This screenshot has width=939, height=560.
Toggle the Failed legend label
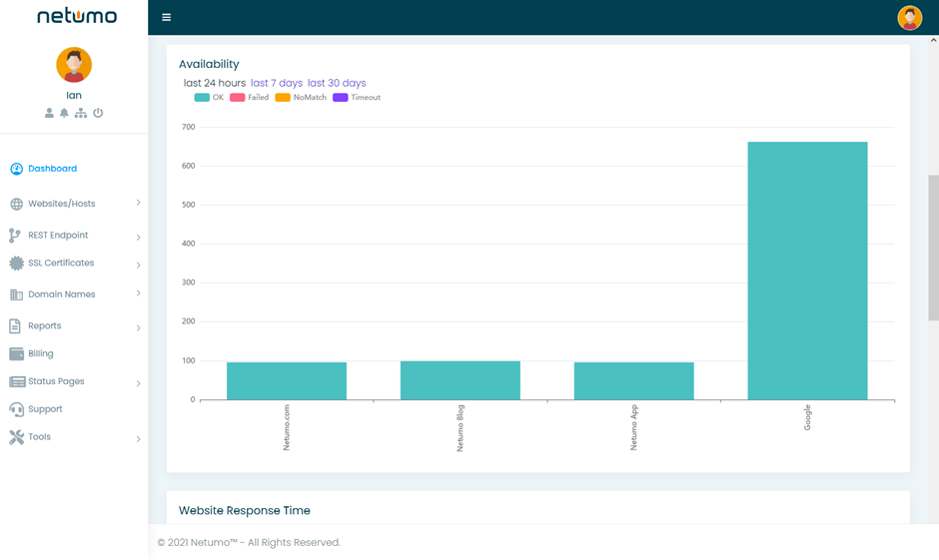[258, 98]
